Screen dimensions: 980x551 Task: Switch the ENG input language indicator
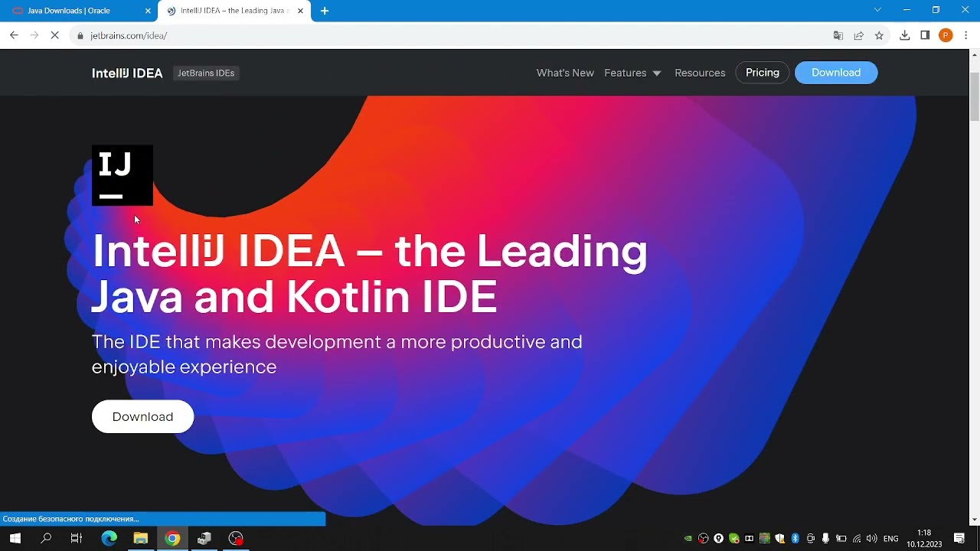tap(891, 539)
